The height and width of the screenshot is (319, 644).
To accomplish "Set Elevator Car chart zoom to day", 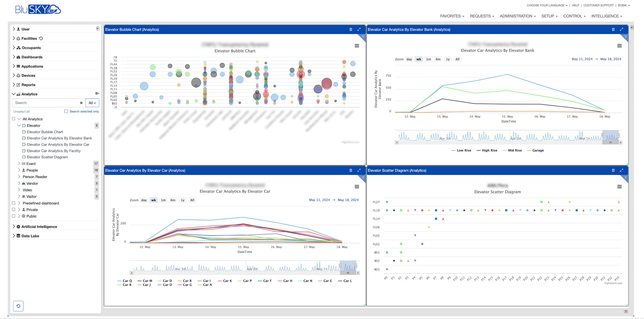I will (144, 200).
